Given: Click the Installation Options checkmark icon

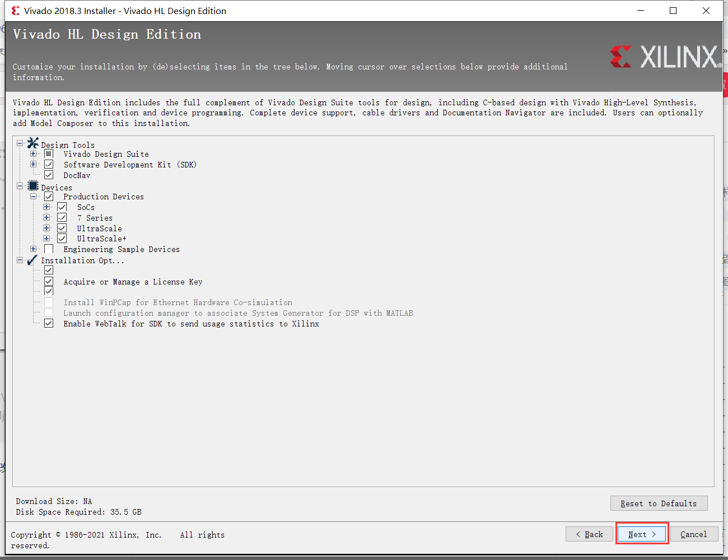Looking at the screenshot, I should tap(32, 260).
